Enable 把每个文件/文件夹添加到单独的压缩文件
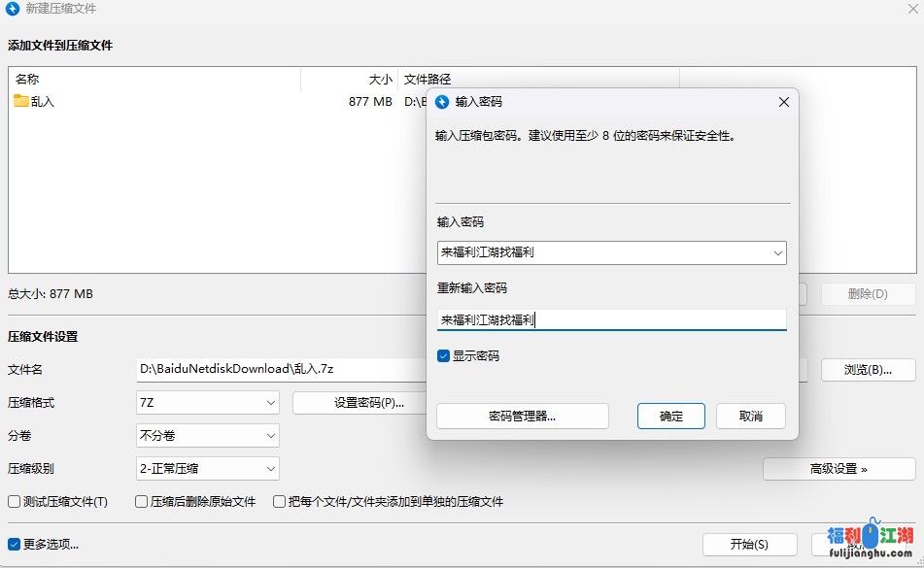 click(280, 501)
